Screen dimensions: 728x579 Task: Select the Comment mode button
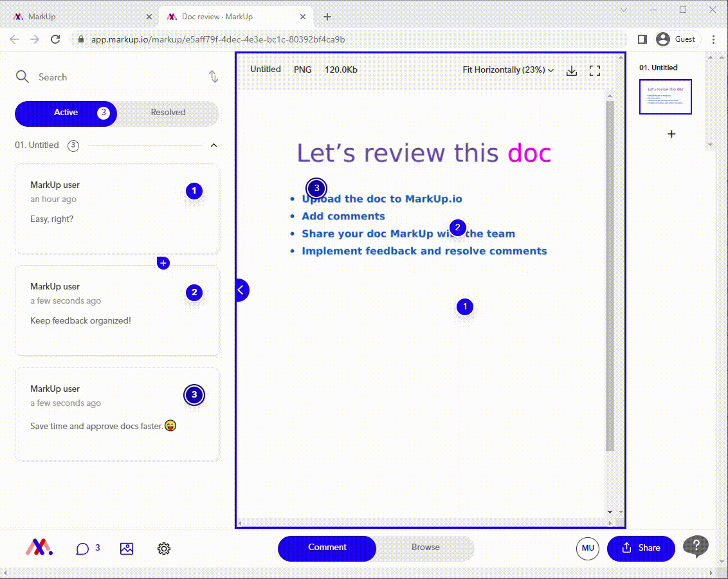327,547
